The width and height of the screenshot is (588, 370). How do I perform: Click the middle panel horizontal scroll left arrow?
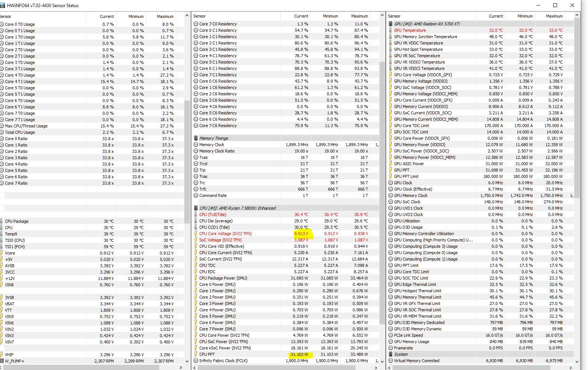(x=195, y=367)
